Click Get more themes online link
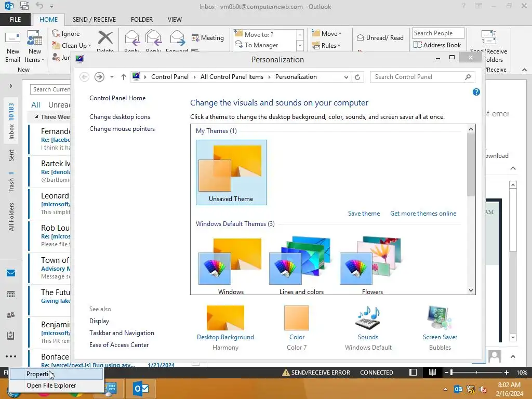The image size is (532, 399). click(x=423, y=214)
